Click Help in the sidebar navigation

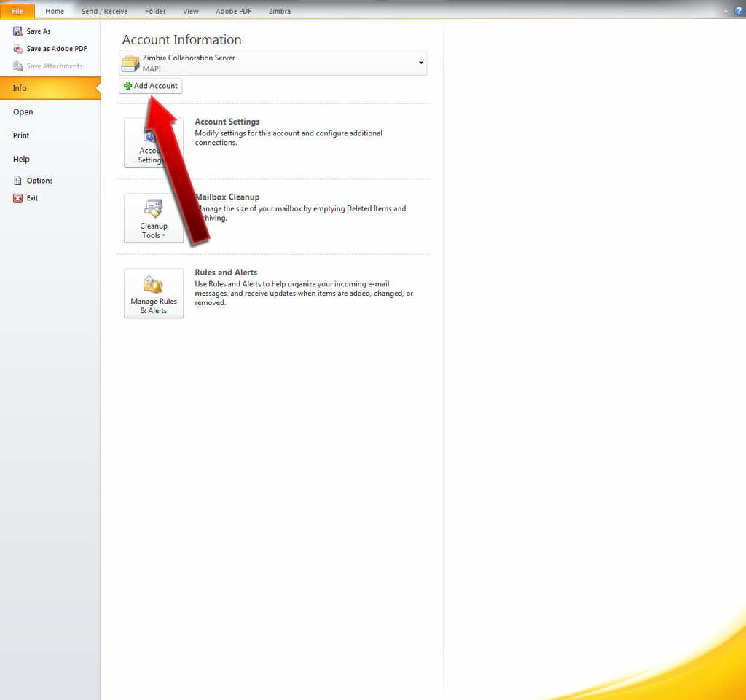tap(21, 159)
